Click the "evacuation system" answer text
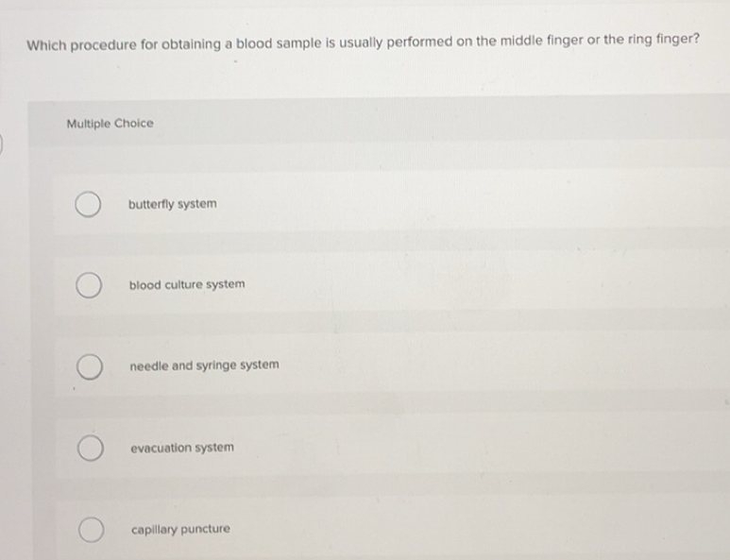The height and width of the screenshot is (560, 730). click(181, 448)
